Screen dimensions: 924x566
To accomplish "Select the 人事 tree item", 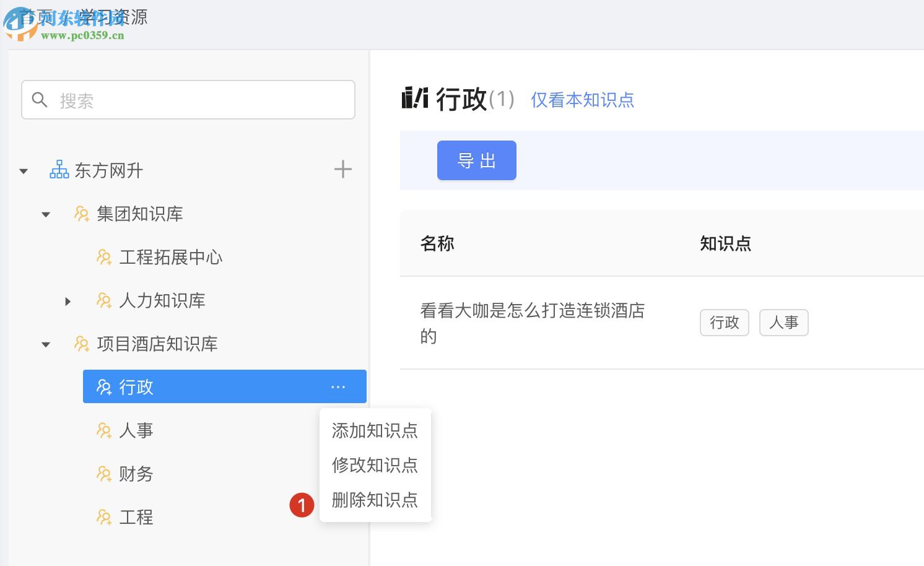I will coord(136,430).
